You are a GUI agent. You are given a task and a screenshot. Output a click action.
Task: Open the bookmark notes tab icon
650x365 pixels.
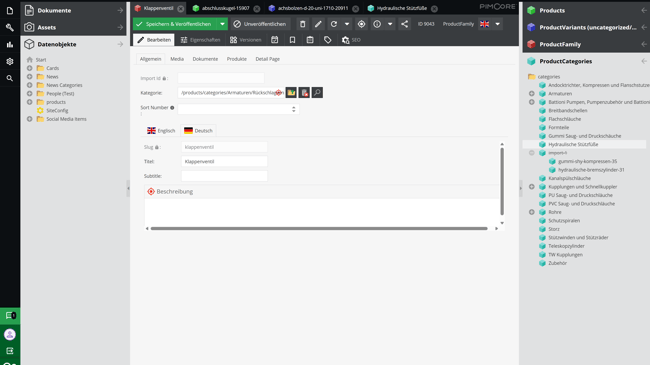tap(292, 40)
